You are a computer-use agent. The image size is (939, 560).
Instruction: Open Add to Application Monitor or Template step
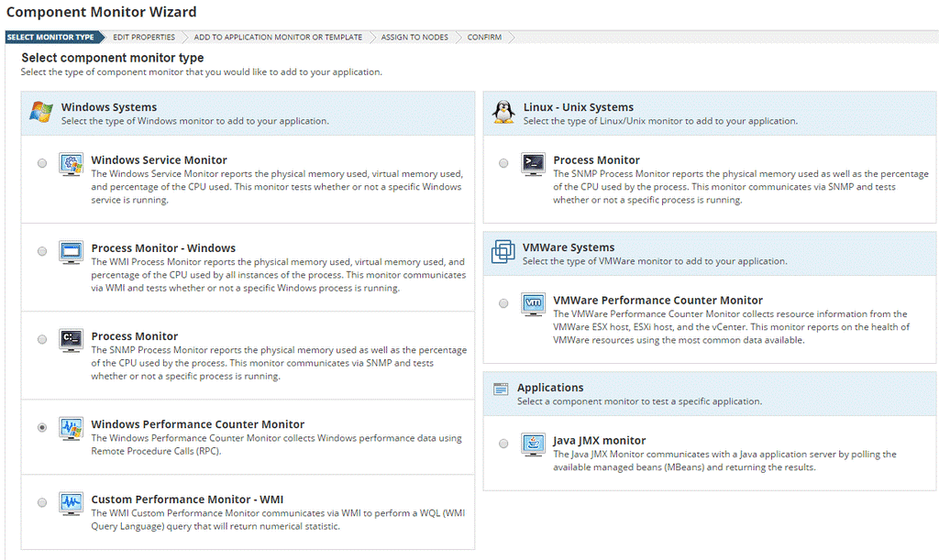tap(278, 37)
